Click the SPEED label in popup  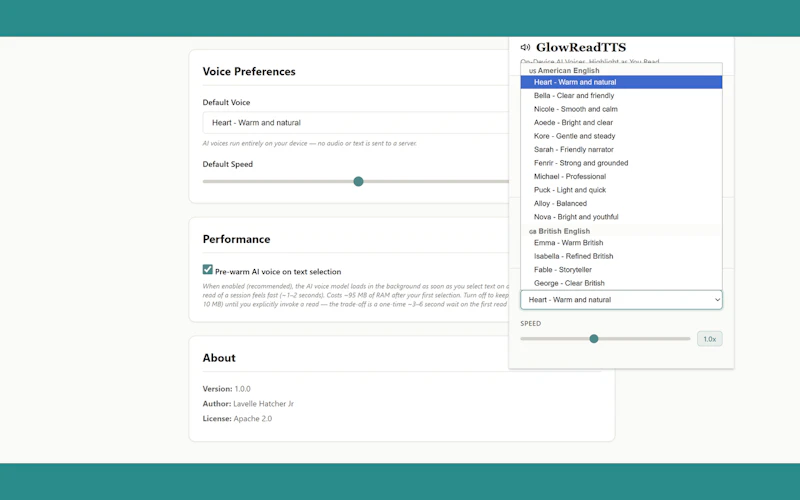tap(531, 323)
